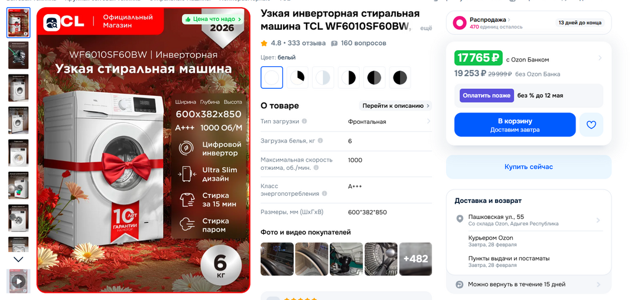This screenshot has height=300, width=644.
Task: Add item with В корзину button
Action: point(515,125)
